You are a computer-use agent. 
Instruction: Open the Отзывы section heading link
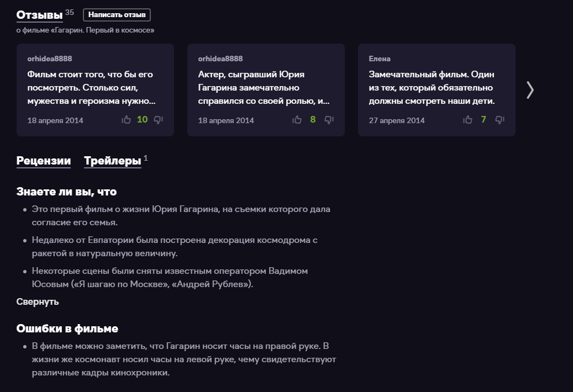(38, 15)
